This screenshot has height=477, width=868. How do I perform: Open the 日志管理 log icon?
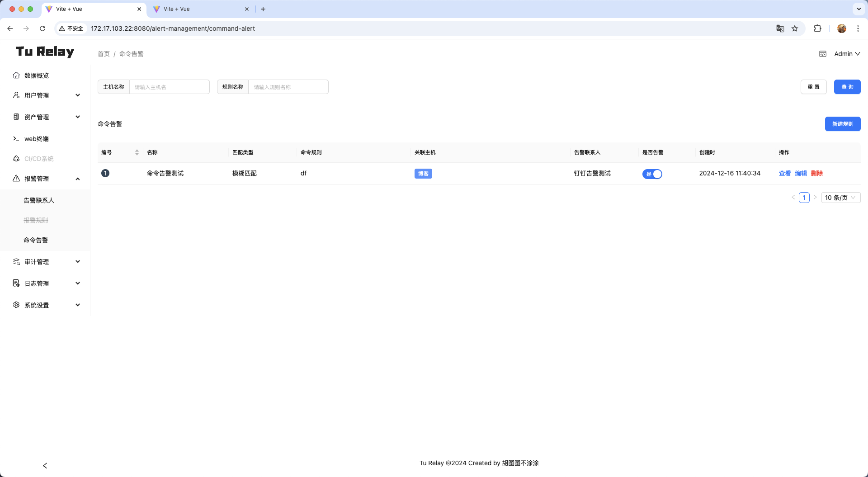tap(16, 283)
